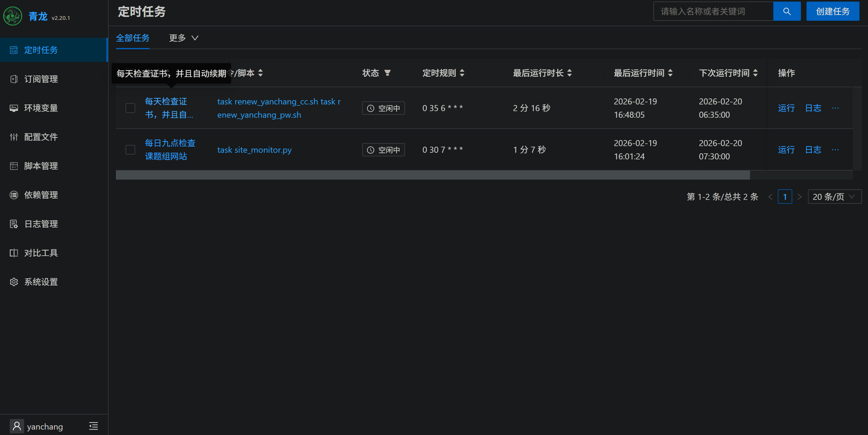868x435 pixels.
Task: Expand the 更多 dropdown
Action: tap(183, 38)
